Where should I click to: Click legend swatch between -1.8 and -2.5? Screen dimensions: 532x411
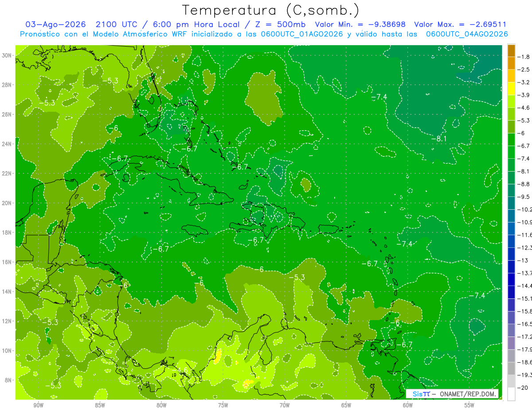tap(511, 63)
